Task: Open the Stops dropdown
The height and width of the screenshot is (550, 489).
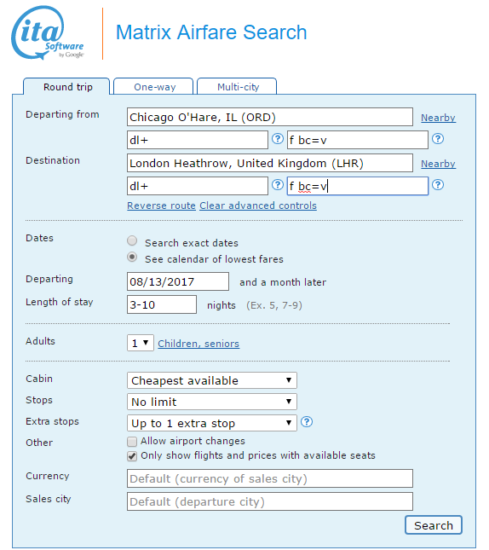Action: [212, 402]
